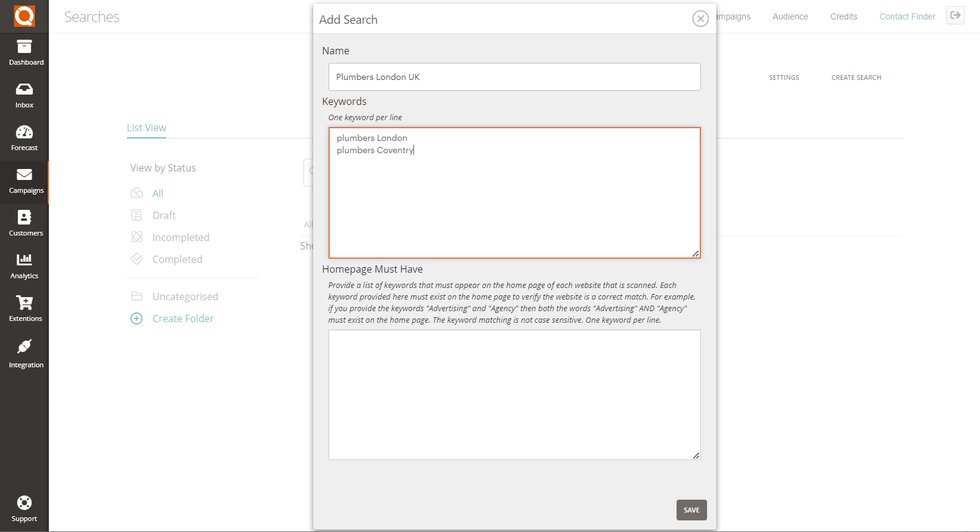Click the Uncategorised folder icon

[137, 297]
